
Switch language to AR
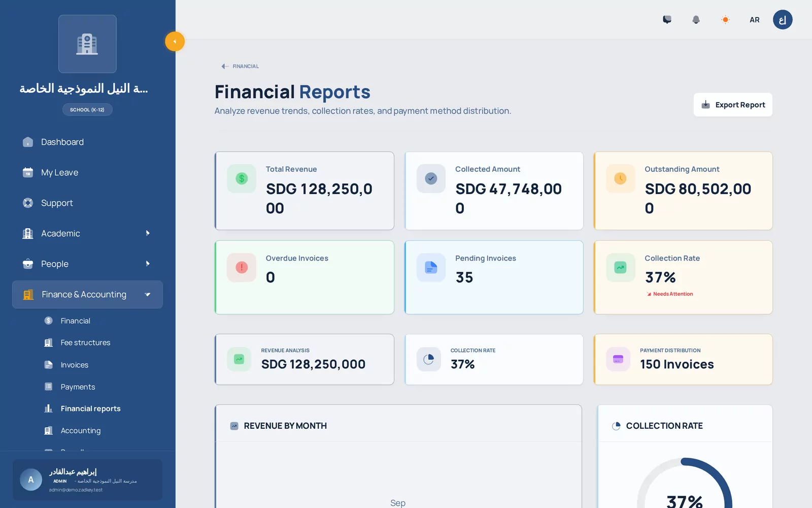(755, 20)
